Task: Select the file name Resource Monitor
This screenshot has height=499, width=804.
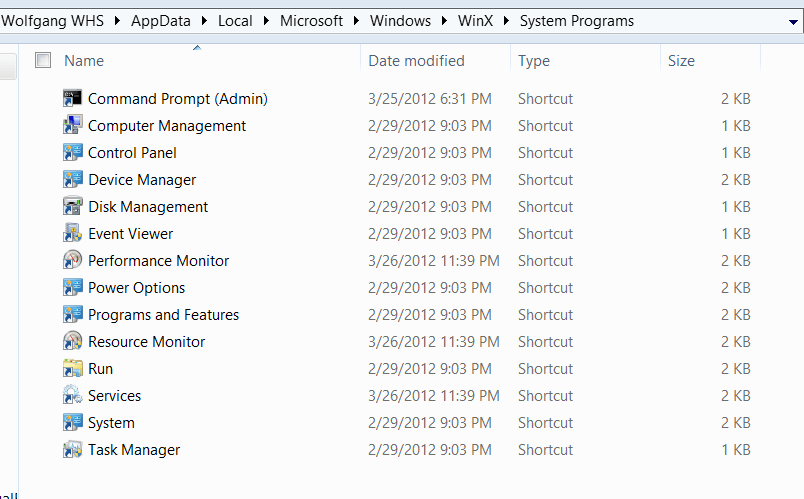Action: (x=147, y=342)
